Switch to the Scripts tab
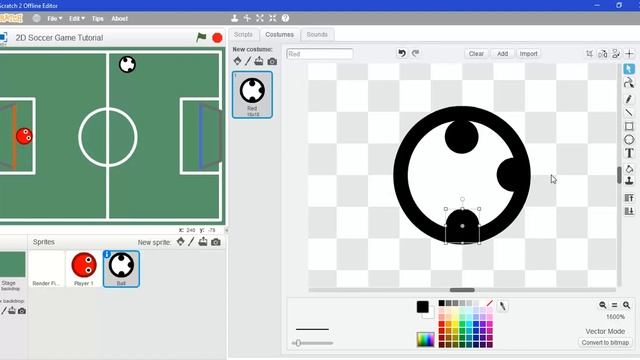Viewport: 640px width, 360px height. point(243,34)
